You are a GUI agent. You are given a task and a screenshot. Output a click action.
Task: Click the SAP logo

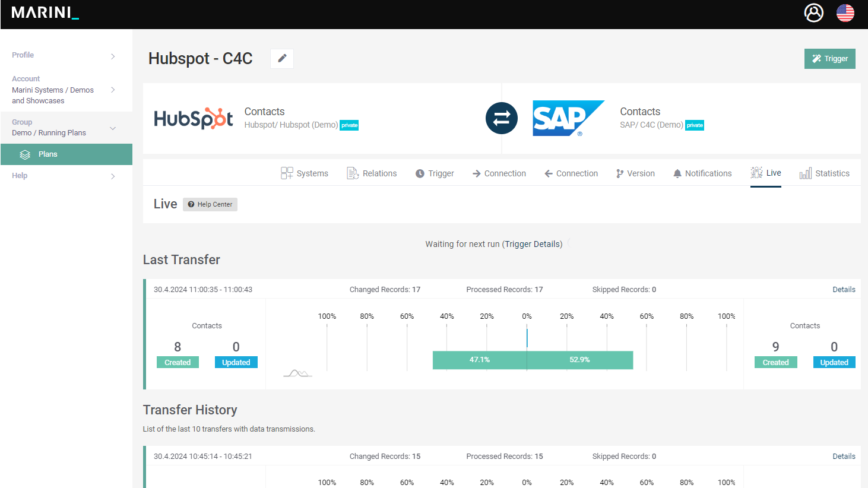click(x=568, y=118)
